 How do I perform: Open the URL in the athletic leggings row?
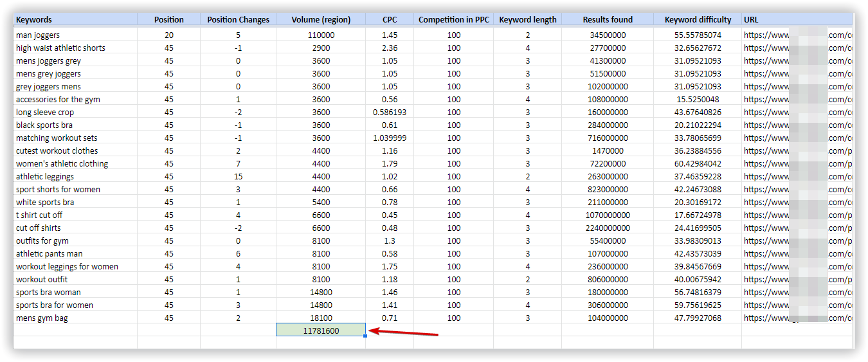tap(797, 176)
